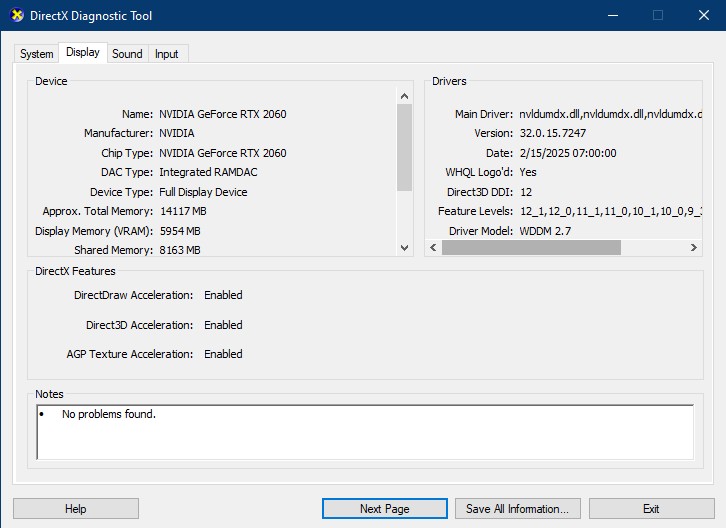Image resolution: width=726 pixels, height=528 pixels.
Task: Select the Display tab
Action: coord(83,53)
